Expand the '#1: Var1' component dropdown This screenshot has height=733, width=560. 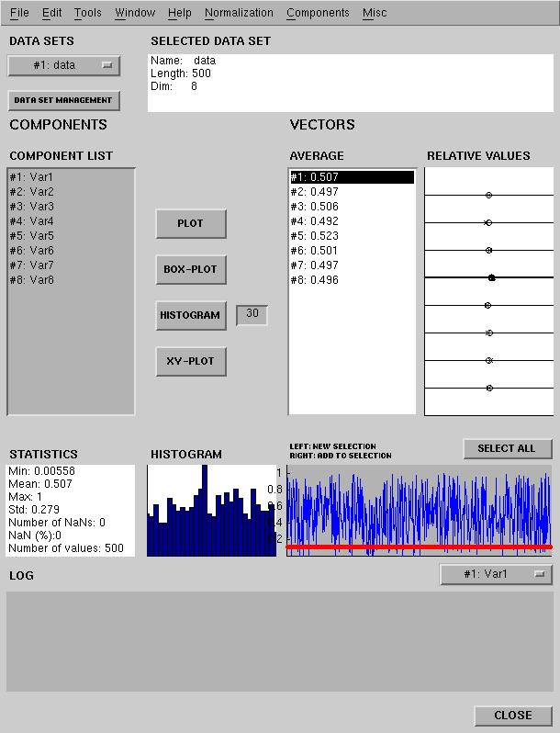(x=496, y=574)
